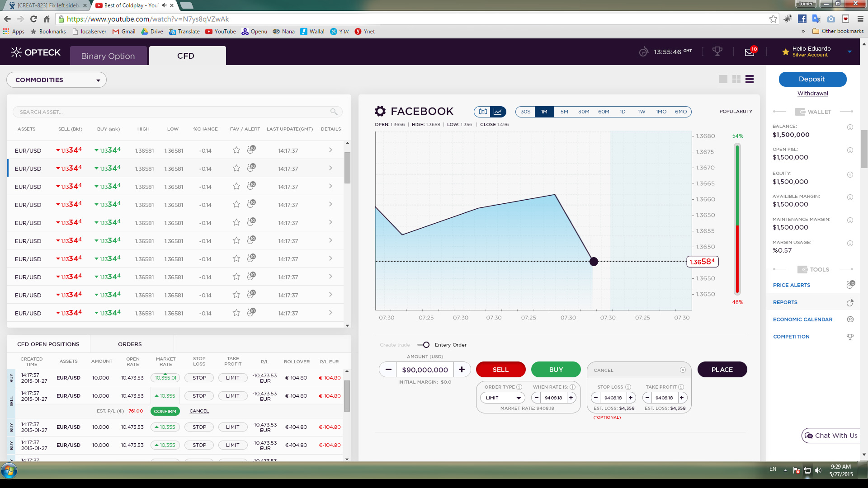Open the Chrome menu
The height and width of the screenshot is (488, 868).
pos(860,19)
